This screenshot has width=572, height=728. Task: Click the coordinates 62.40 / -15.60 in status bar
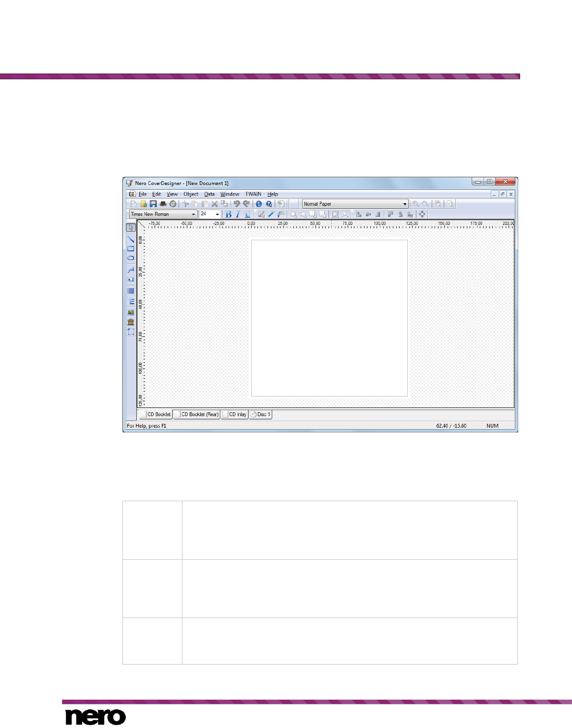pyautogui.click(x=451, y=426)
